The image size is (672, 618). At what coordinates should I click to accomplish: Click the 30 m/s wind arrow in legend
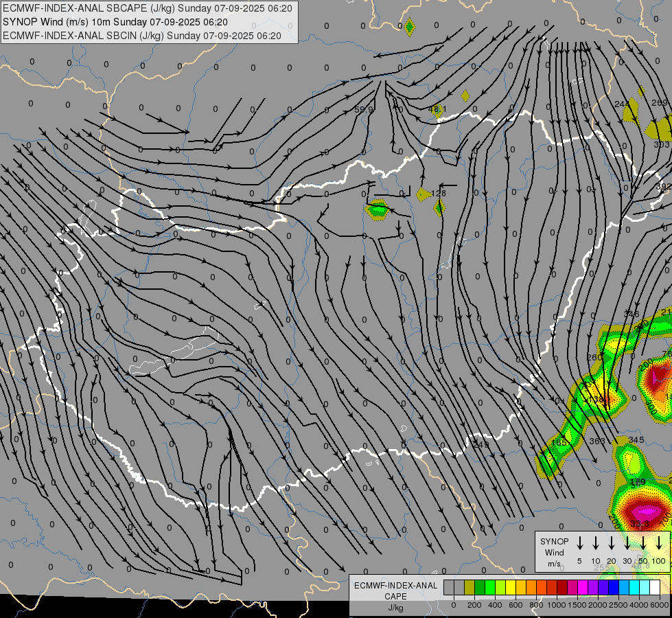pyautogui.click(x=627, y=542)
